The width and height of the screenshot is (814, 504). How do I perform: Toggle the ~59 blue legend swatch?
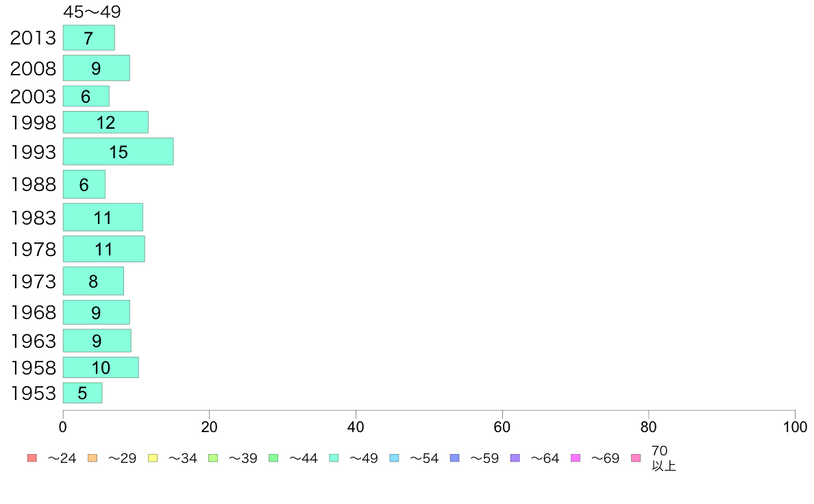pyautogui.click(x=455, y=458)
